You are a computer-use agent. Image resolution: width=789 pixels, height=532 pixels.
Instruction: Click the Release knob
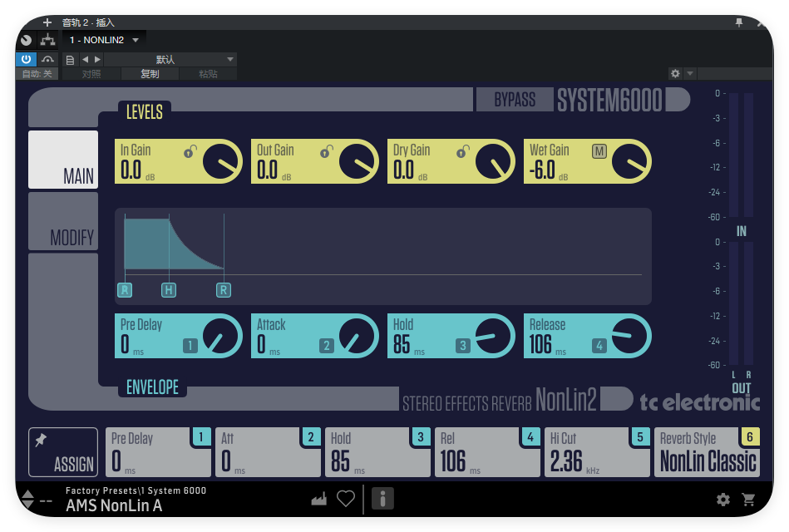pyautogui.click(x=630, y=336)
